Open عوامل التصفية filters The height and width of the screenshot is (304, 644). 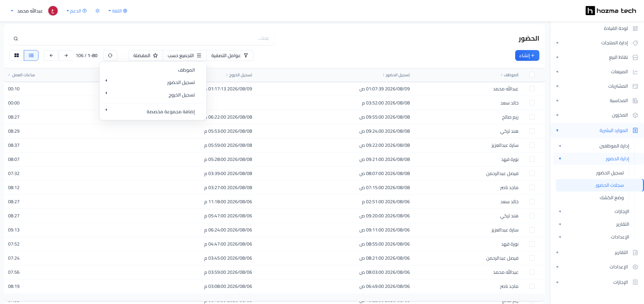[x=230, y=55]
